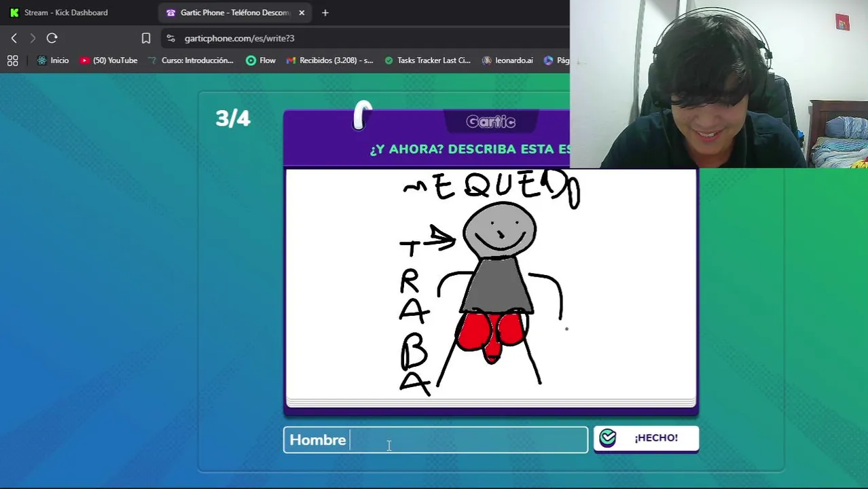Click the drawing to describe

pyautogui.click(x=491, y=285)
